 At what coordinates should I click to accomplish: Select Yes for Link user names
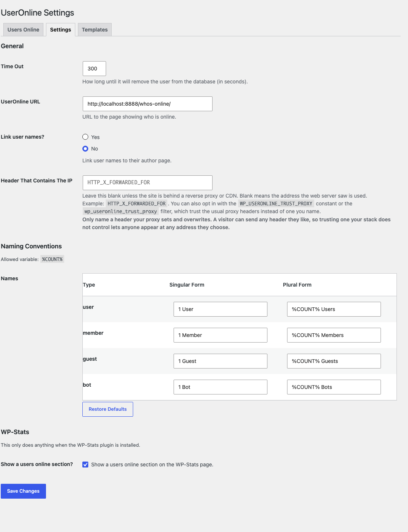point(85,137)
